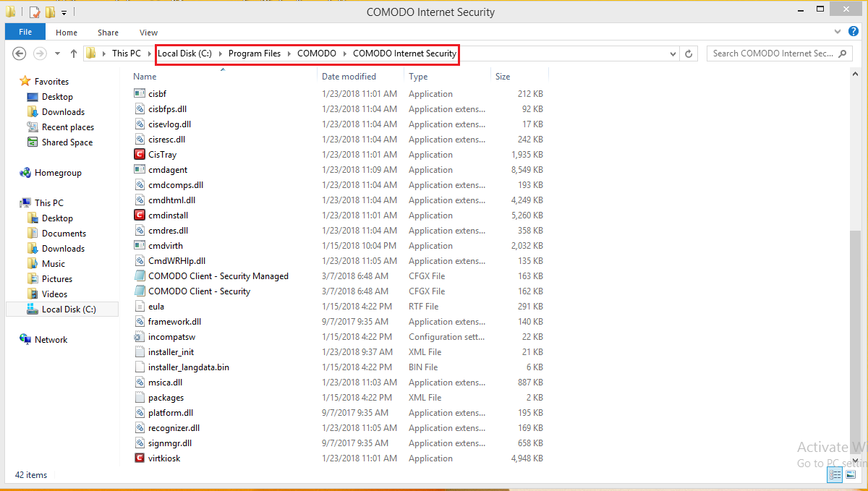The width and height of the screenshot is (868, 491).
Task: Switch to Details view in the status bar
Action: point(835,475)
